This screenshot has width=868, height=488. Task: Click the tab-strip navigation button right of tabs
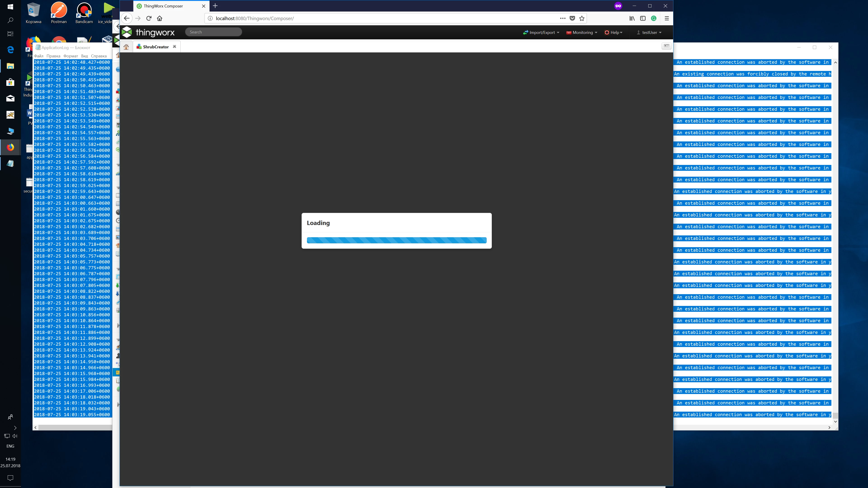pos(666,46)
